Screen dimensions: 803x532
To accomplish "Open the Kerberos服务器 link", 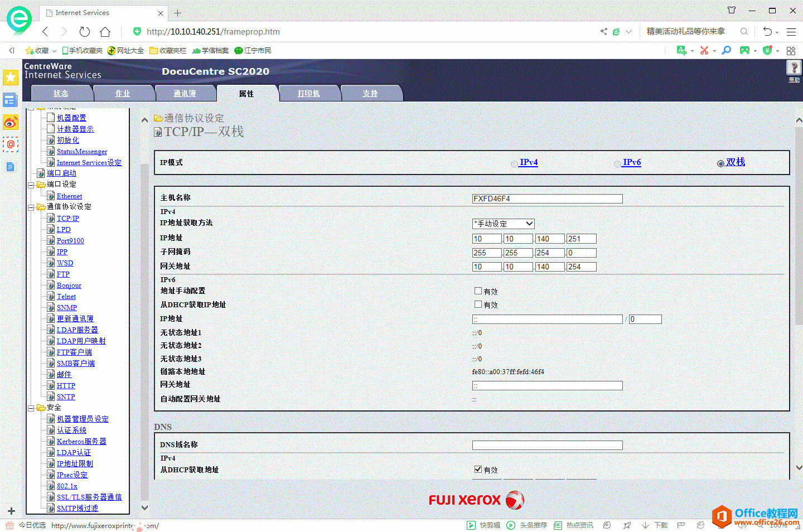I will 81,442.
